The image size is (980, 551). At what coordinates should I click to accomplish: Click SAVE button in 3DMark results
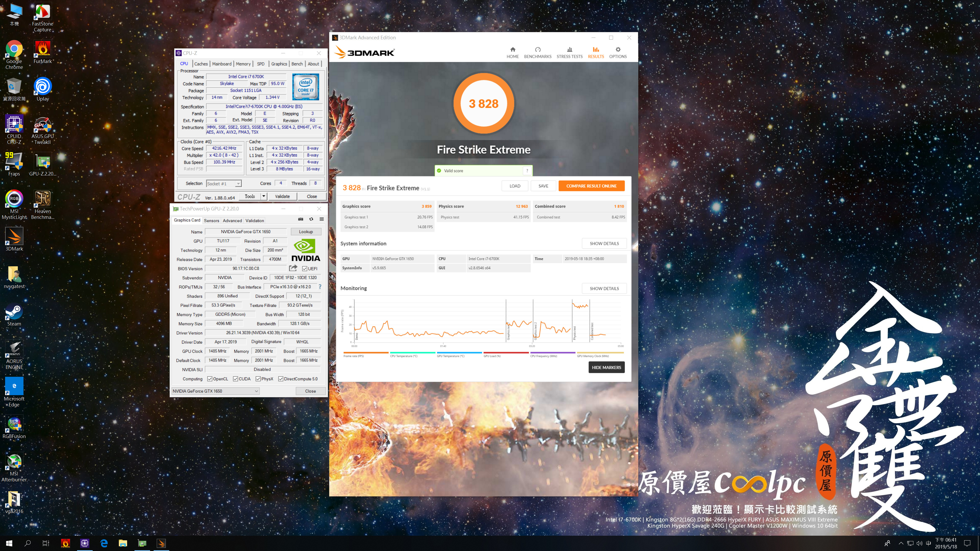(x=543, y=186)
